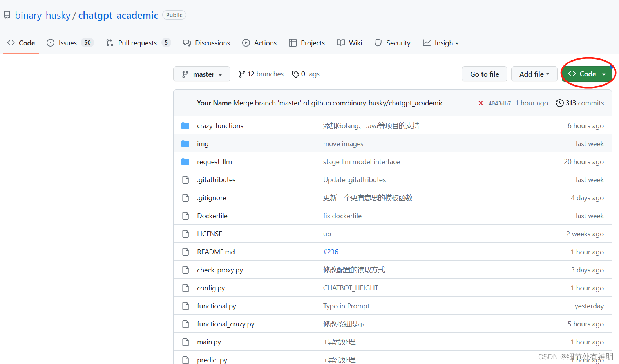Image resolution: width=619 pixels, height=364 pixels.
Task: Click the file icon for check_proxy.py
Action: coord(185,270)
